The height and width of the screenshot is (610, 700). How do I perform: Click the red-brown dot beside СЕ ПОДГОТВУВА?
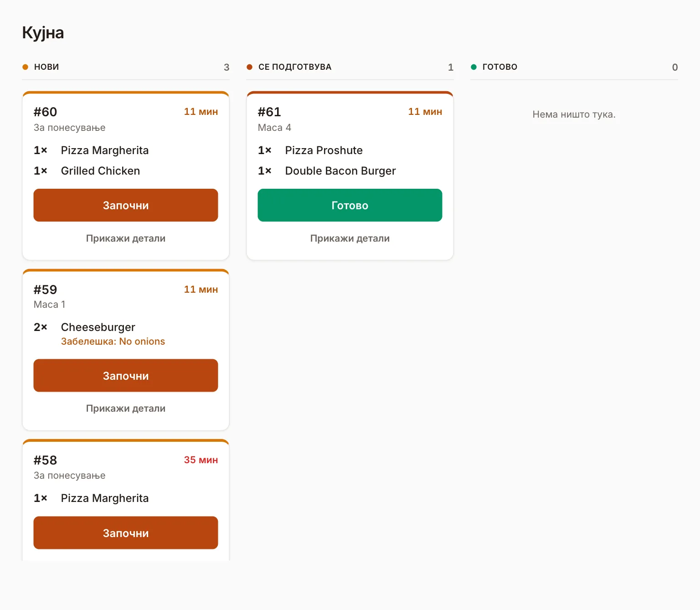point(249,67)
